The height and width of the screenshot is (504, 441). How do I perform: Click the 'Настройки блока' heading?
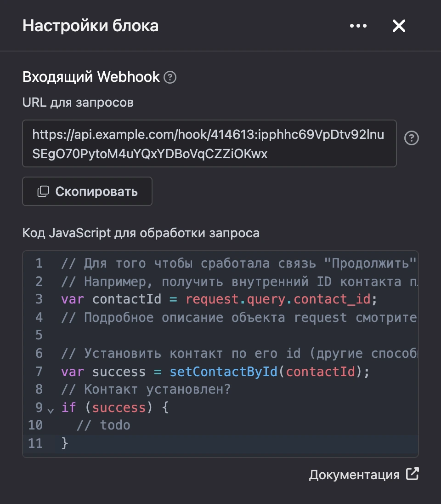[90, 26]
